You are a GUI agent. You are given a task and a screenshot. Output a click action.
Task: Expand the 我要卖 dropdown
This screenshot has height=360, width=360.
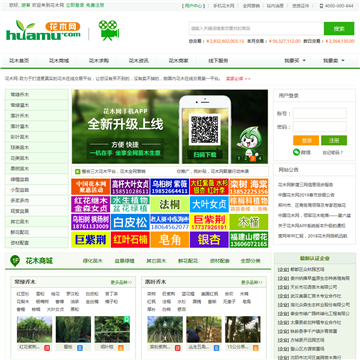pyautogui.click(x=333, y=61)
